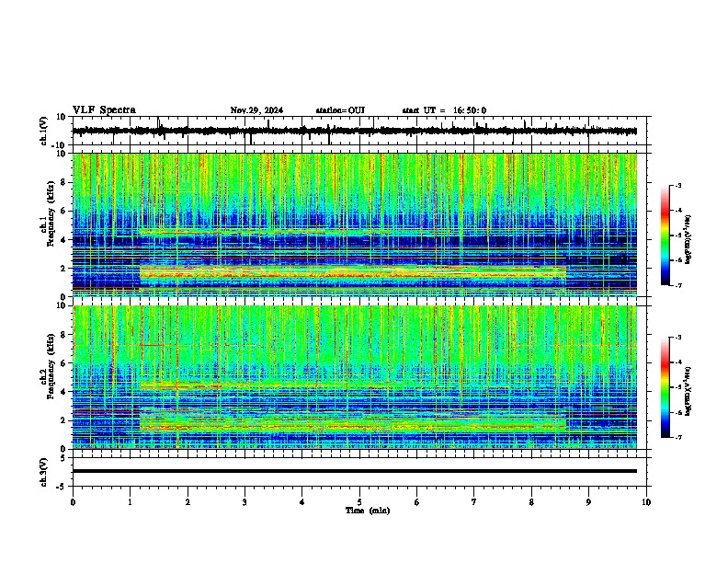728x563 pixels.
Task: Click the upper color scale bar
Action: pyautogui.click(x=665, y=236)
